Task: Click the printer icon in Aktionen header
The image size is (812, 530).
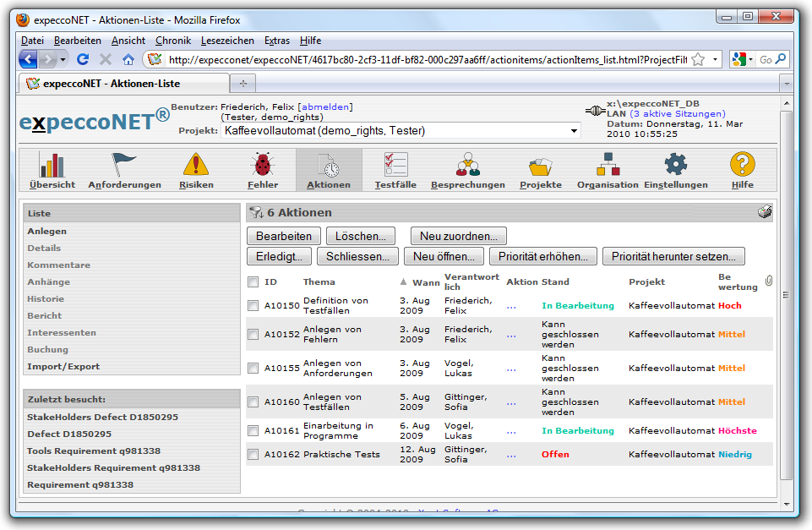Action: tap(765, 212)
